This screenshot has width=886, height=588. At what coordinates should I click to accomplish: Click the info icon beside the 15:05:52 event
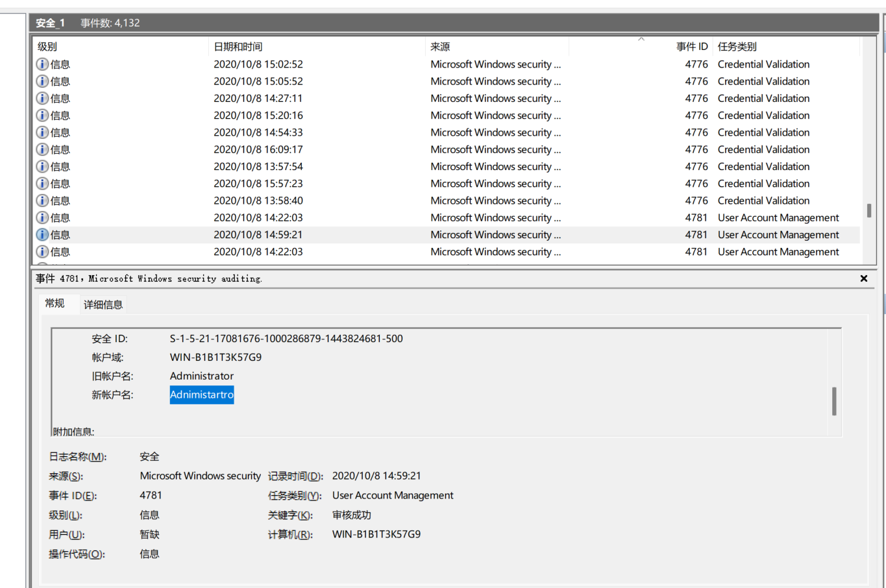coord(42,81)
